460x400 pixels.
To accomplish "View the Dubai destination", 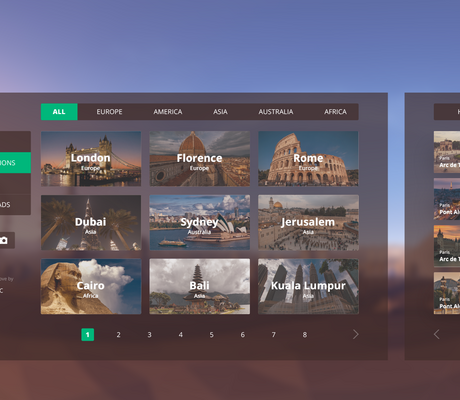I will coord(91,223).
